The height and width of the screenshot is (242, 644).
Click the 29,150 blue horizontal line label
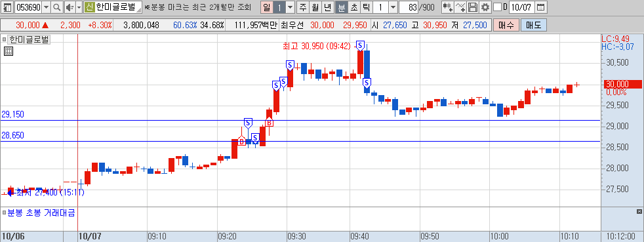(12, 115)
